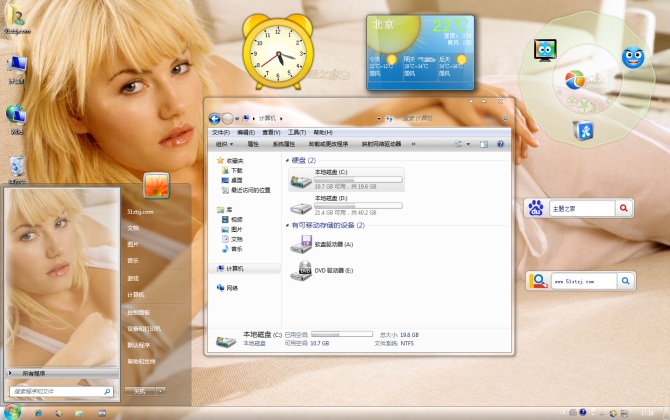Open shut down options arrow
670x420 pixels.
tap(161, 391)
